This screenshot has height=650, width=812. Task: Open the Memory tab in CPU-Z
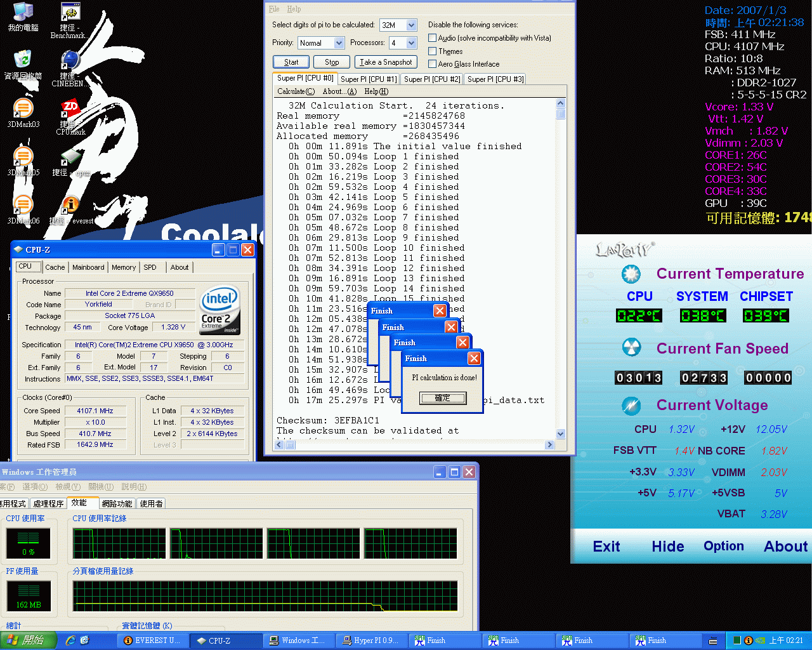click(x=124, y=267)
